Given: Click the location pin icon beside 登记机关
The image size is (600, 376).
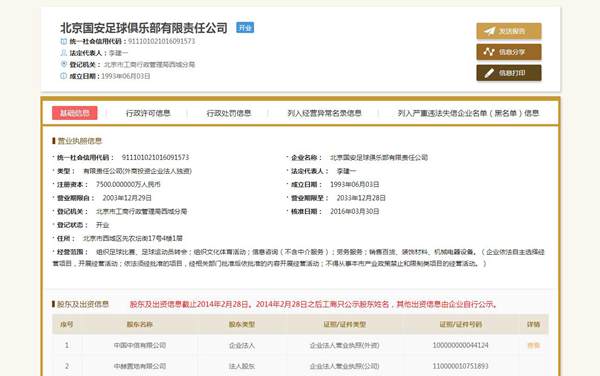Looking at the screenshot, I should pyautogui.click(x=64, y=64).
